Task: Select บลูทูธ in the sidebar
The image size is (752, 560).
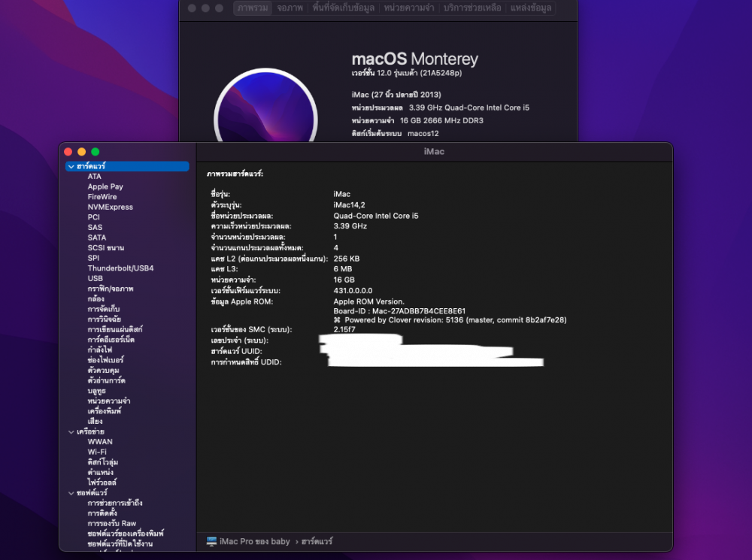Action: pyautogui.click(x=96, y=391)
